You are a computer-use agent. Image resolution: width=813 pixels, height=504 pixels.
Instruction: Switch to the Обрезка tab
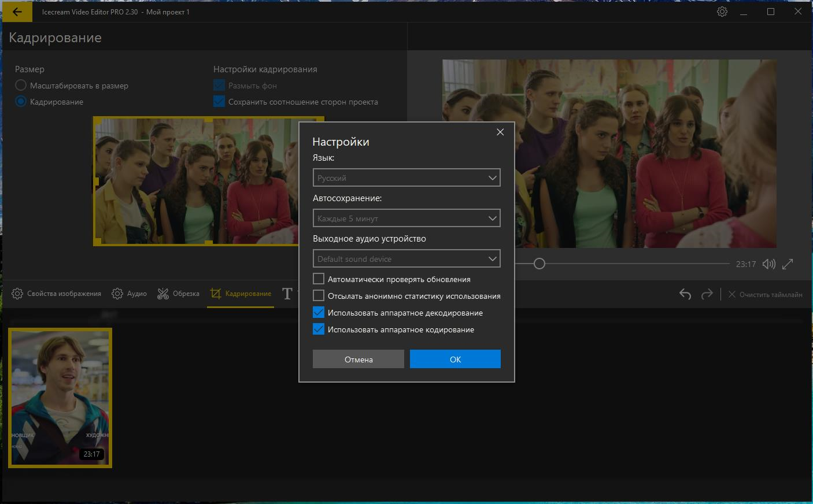(x=179, y=294)
